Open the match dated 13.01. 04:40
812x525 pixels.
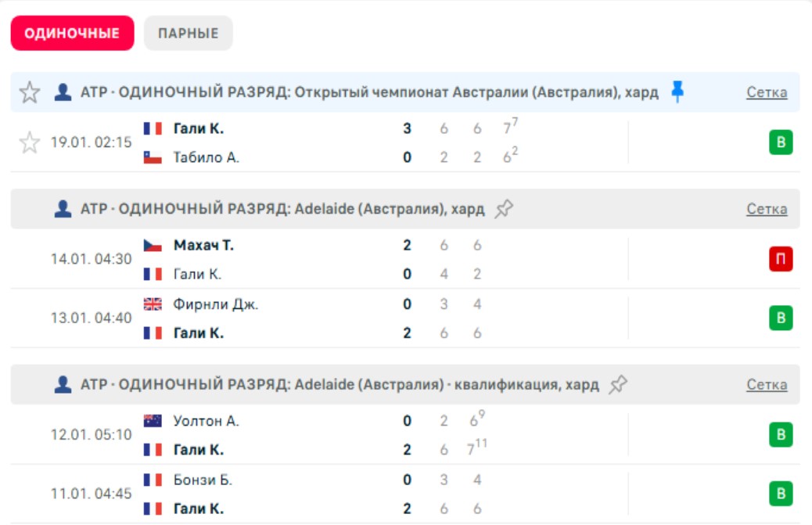(92, 318)
